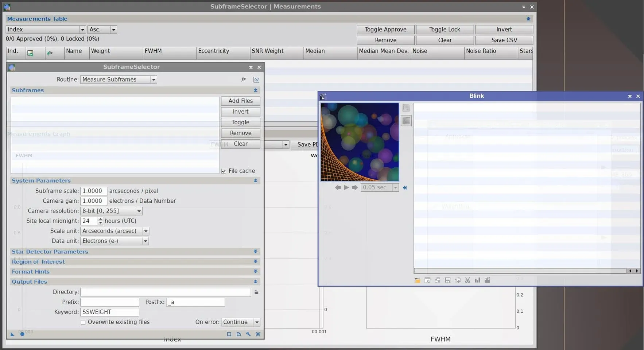The image size is (644, 350).
Task: Click Blink's lower histogram-stretch icon beside preview
Action: pos(406,121)
